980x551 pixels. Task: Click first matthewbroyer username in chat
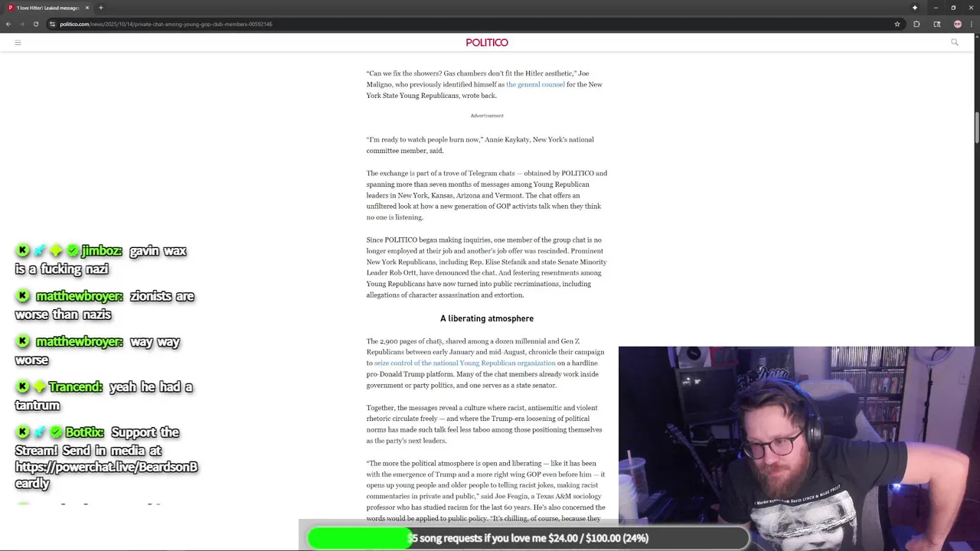click(x=79, y=296)
